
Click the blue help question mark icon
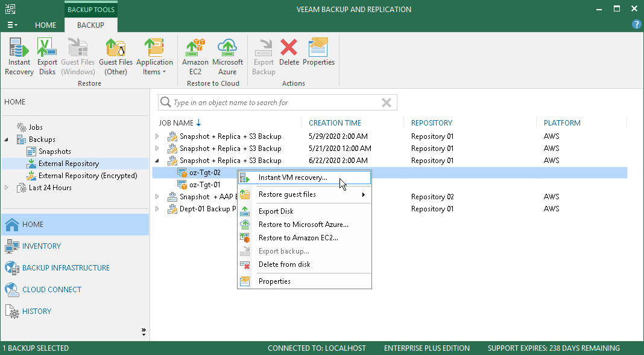636,24
